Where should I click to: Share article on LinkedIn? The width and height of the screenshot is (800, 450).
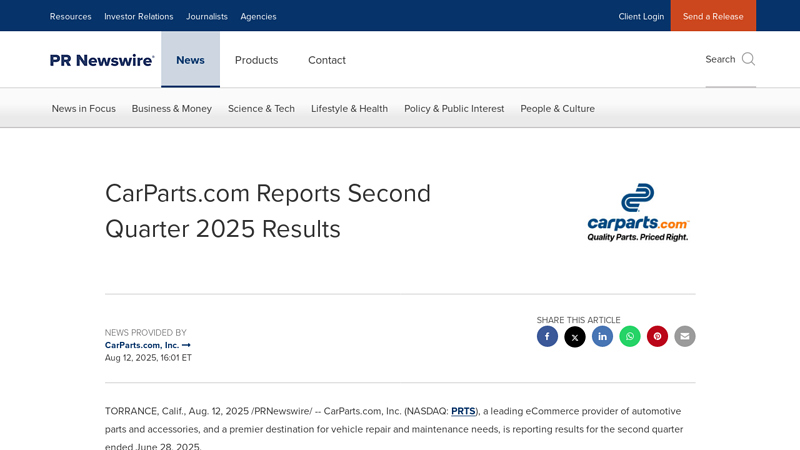(602, 336)
